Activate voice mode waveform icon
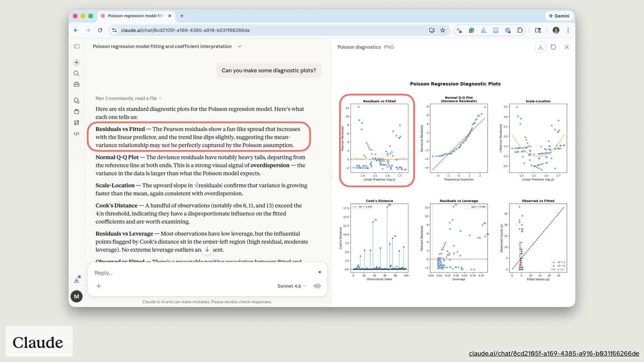 tap(317, 286)
